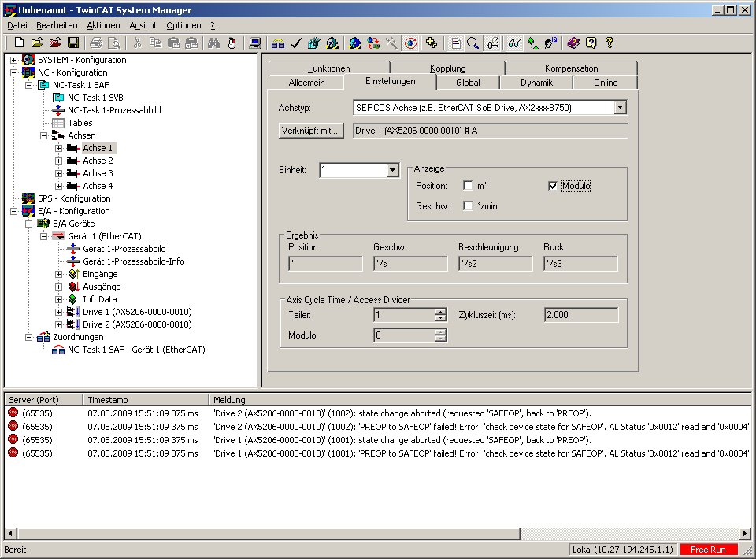Switch to the Allgemein tab

pos(306,83)
